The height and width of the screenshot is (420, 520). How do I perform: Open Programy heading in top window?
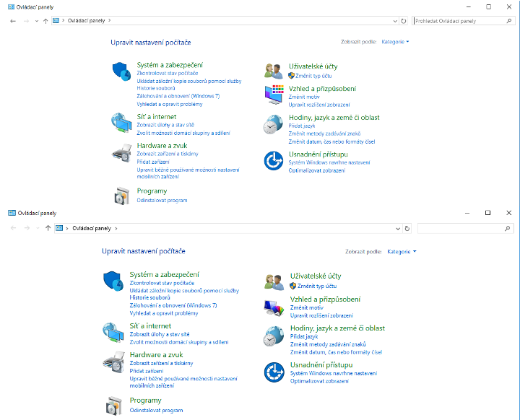[152, 191]
